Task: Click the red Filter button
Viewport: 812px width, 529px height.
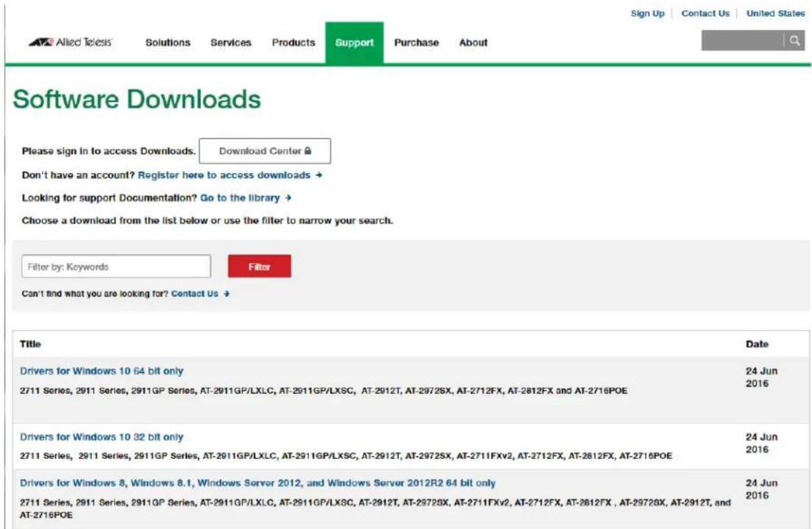Action: point(260,267)
